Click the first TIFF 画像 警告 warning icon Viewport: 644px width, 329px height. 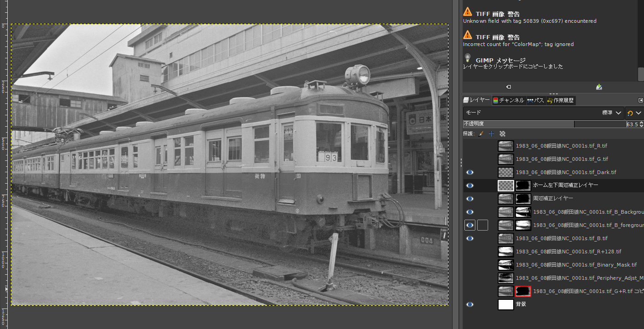point(468,12)
